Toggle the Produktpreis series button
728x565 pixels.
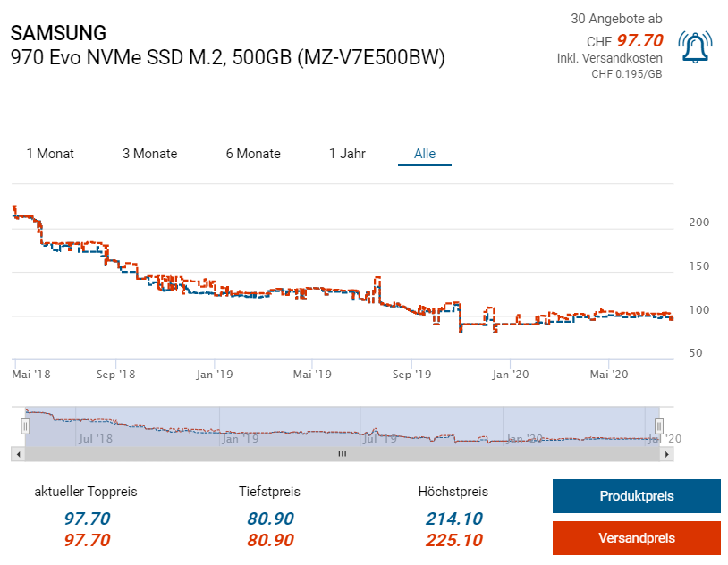click(x=636, y=496)
